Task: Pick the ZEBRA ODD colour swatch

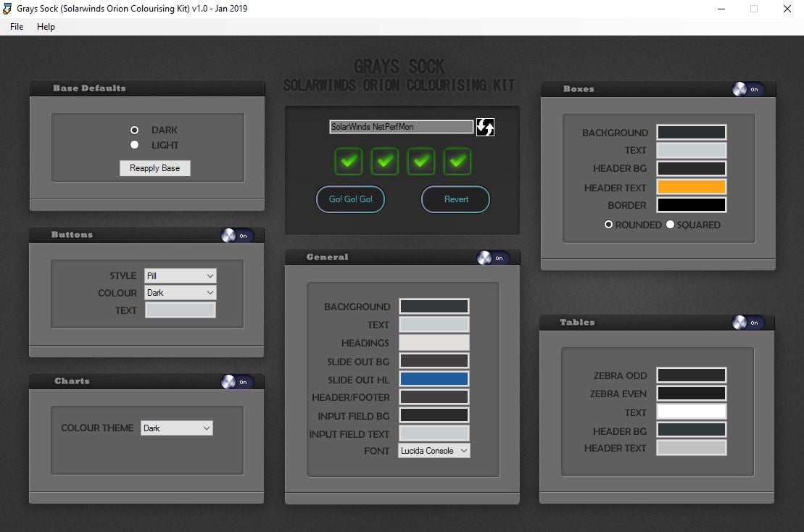Action: coord(692,375)
